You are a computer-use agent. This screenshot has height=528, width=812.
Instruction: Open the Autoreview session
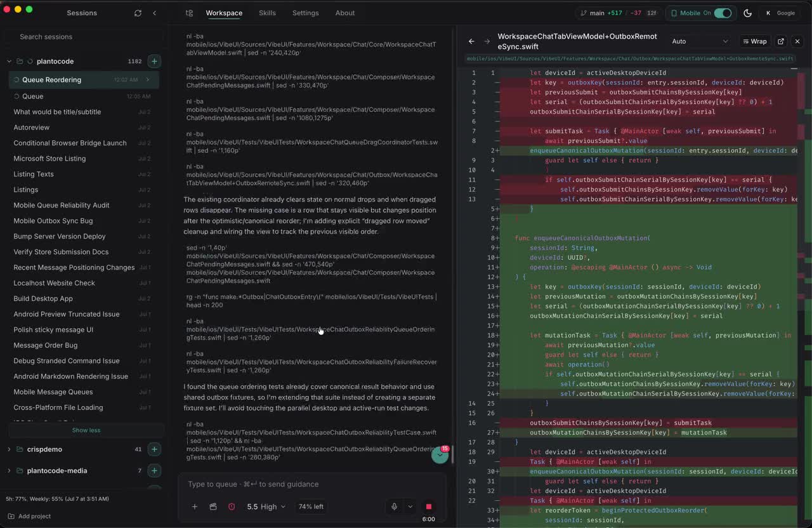point(83,128)
